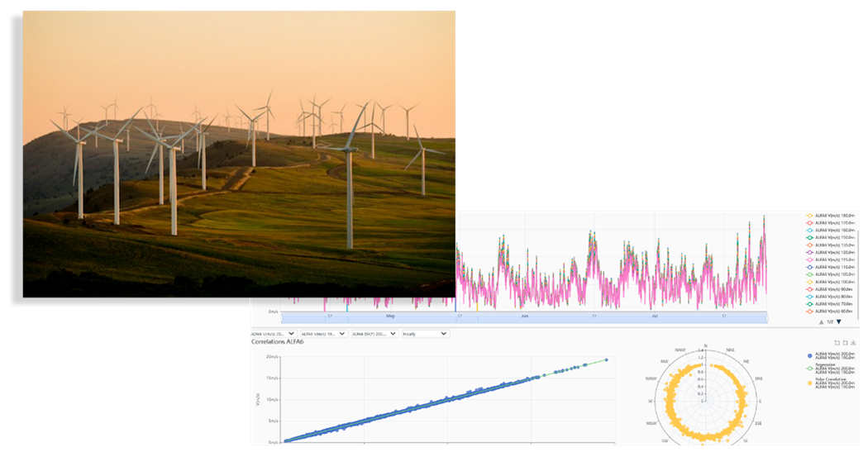
Task: Click the yellow Polar Correlation marker in the legend
Action: point(809,385)
